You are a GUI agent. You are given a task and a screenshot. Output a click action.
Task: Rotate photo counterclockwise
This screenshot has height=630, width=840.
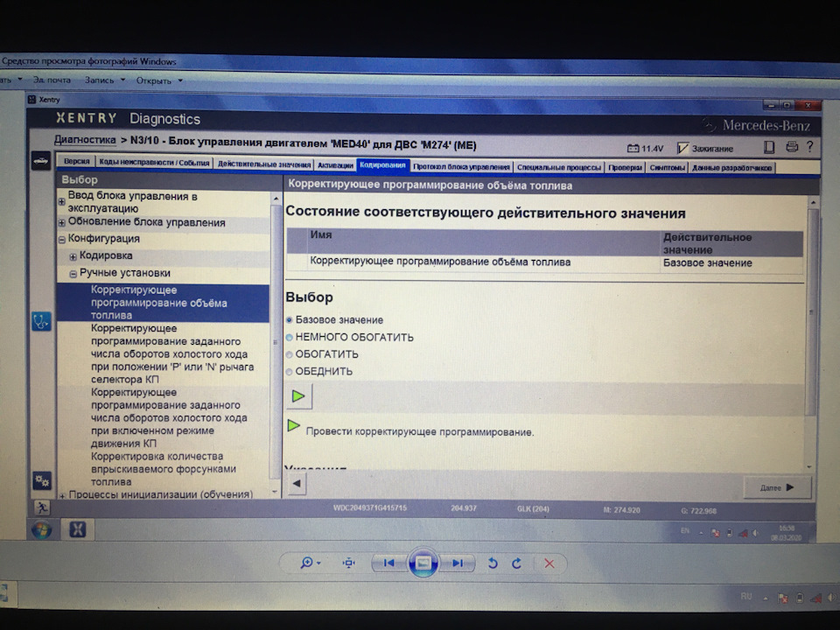493,563
